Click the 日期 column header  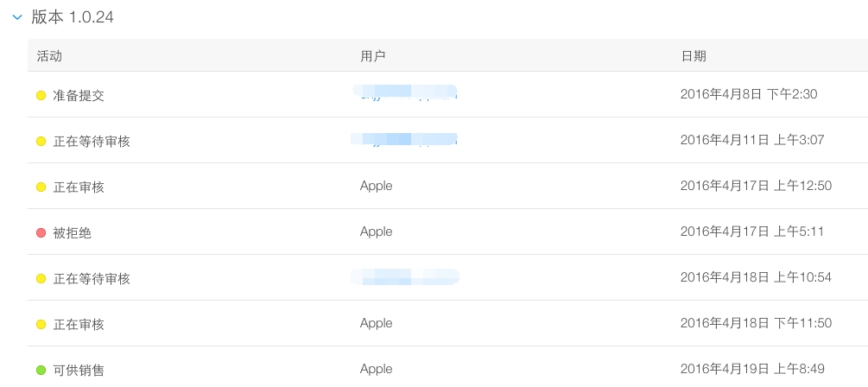pos(694,56)
